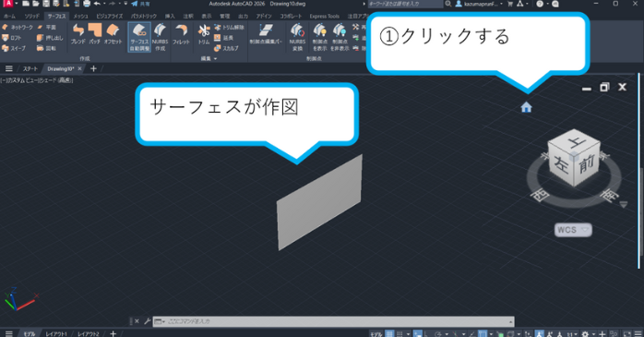Click Hide control vertices (制御点を非表示)
The height and width of the screenshot is (337, 644).
pyautogui.click(x=340, y=37)
